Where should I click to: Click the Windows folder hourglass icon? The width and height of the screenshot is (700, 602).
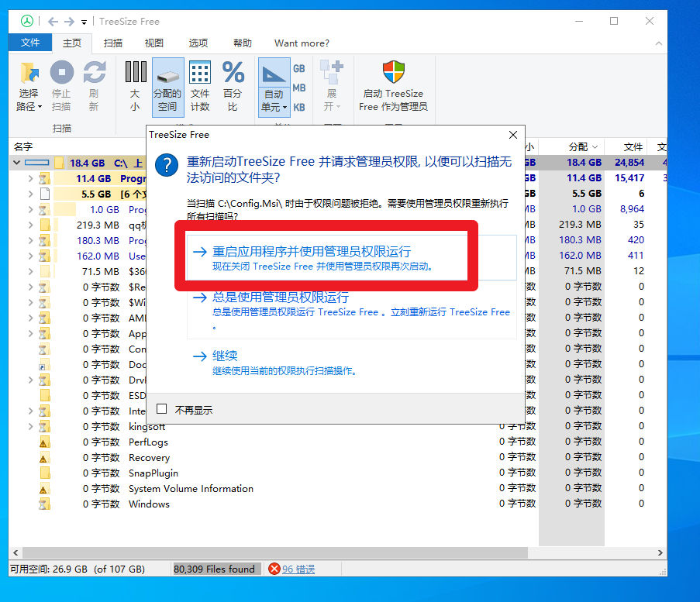44,504
